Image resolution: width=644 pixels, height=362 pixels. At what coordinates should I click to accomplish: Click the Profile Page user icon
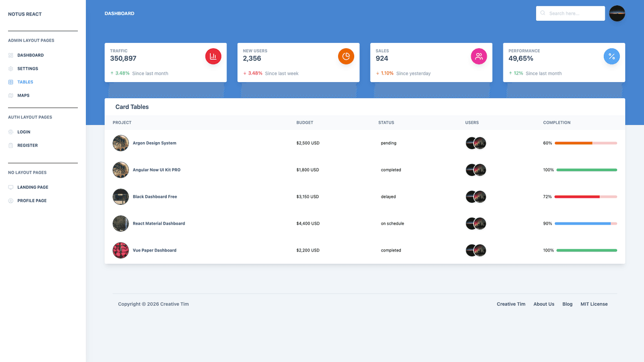pyautogui.click(x=11, y=201)
